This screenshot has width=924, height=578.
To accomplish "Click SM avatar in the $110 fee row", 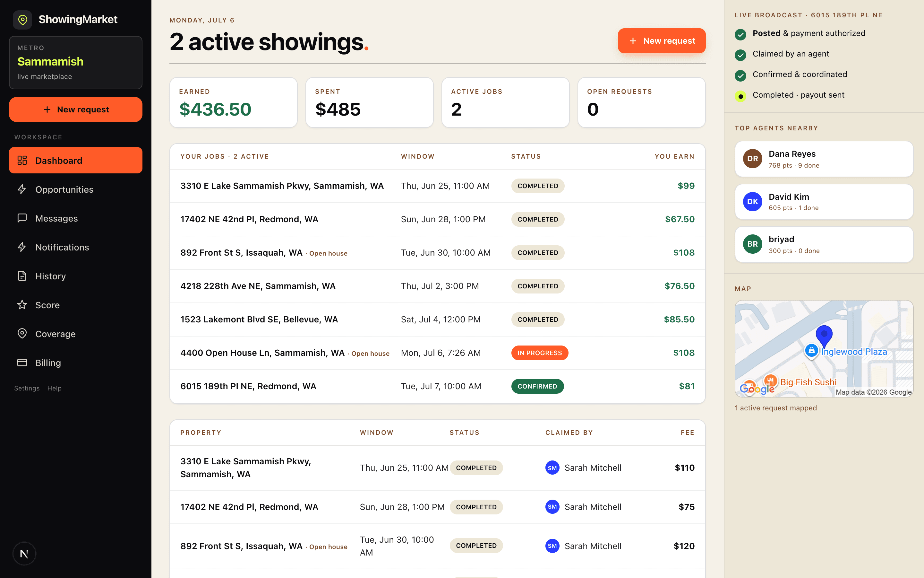I will (x=552, y=468).
